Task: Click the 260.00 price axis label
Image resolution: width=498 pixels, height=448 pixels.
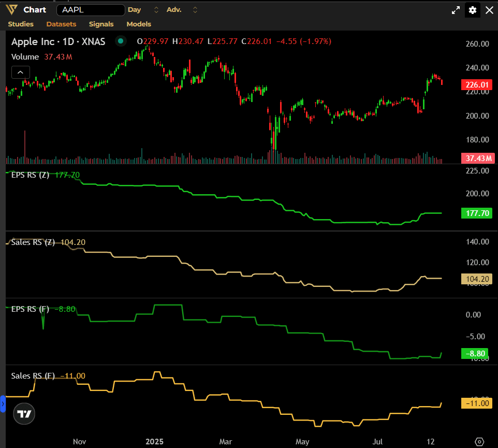Action: coord(477,44)
